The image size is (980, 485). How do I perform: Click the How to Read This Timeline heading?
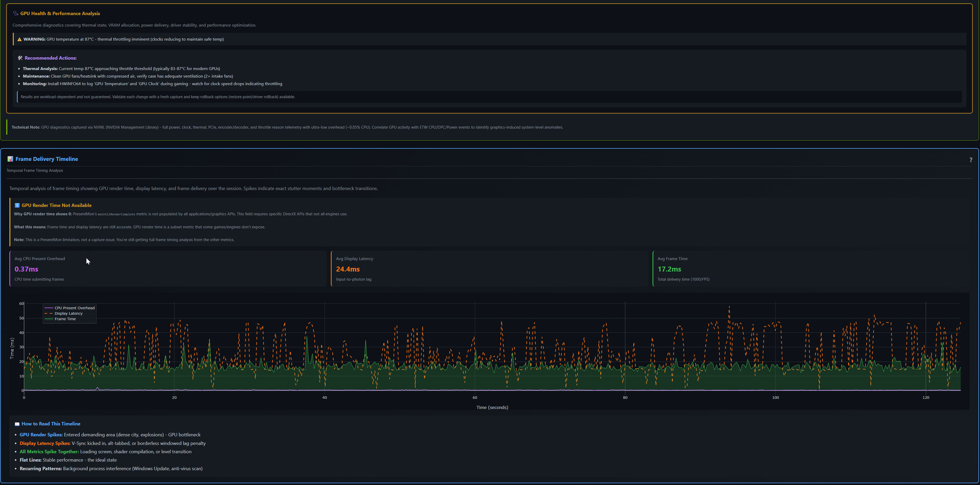tap(51, 424)
